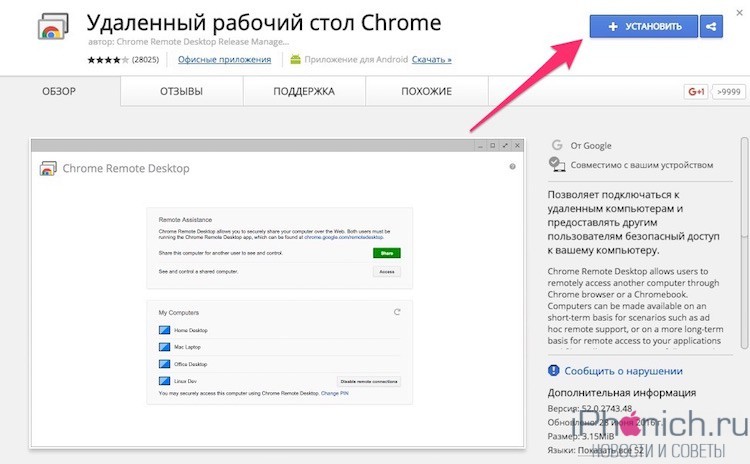Viewport: 750px width, 464px height.
Task: Click the Linux Dev monitor icon
Action: point(164,381)
